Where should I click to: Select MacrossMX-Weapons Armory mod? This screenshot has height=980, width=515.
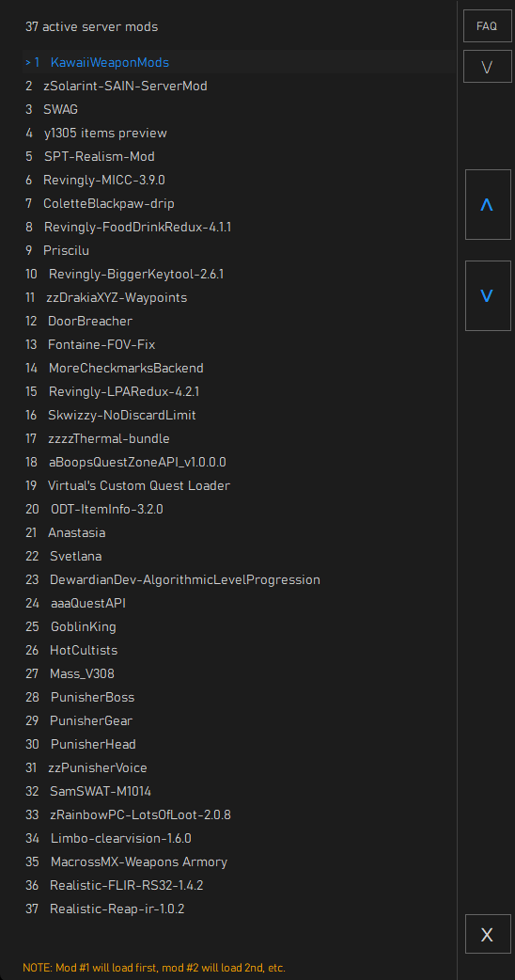(240, 861)
